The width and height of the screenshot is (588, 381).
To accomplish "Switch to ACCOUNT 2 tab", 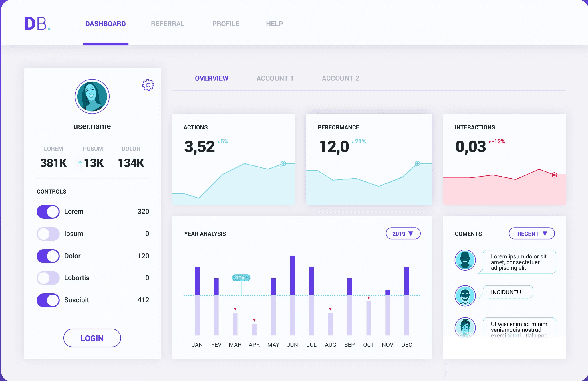I will (341, 78).
